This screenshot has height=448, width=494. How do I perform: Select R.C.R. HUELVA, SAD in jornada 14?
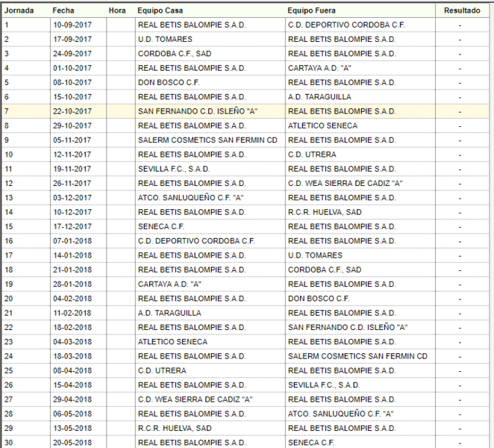325,212
